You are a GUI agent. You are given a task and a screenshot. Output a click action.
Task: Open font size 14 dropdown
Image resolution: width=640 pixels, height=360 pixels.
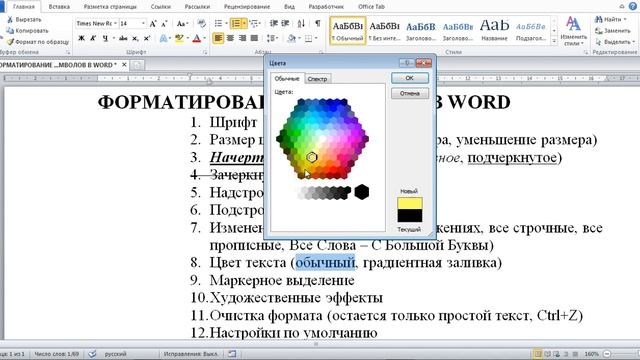click(143, 24)
